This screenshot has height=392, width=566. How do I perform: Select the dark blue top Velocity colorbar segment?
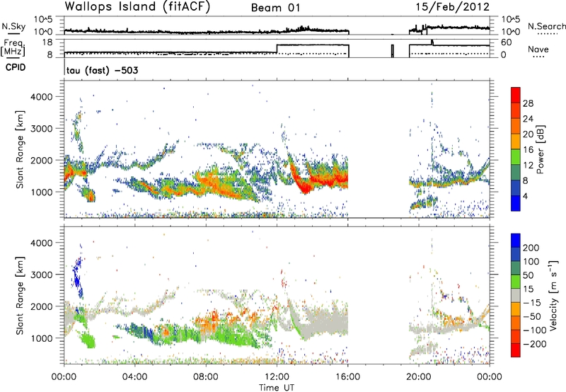pyautogui.click(x=516, y=241)
